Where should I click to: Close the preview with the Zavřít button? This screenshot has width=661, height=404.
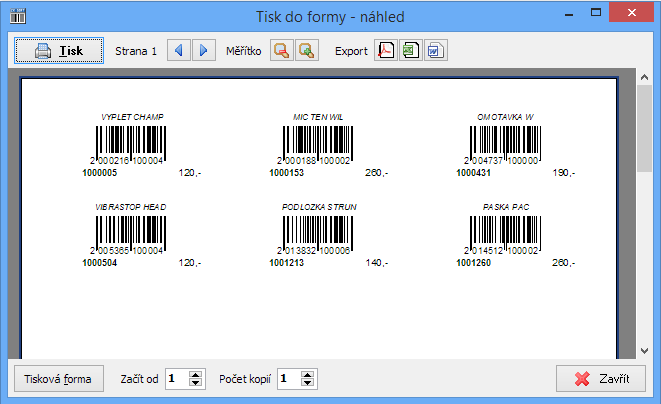(x=601, y=379)
